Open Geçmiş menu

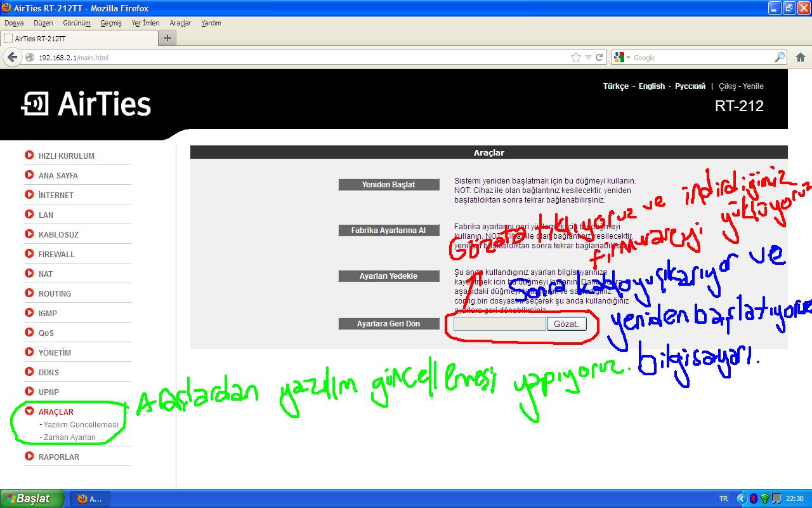(110, 23)
